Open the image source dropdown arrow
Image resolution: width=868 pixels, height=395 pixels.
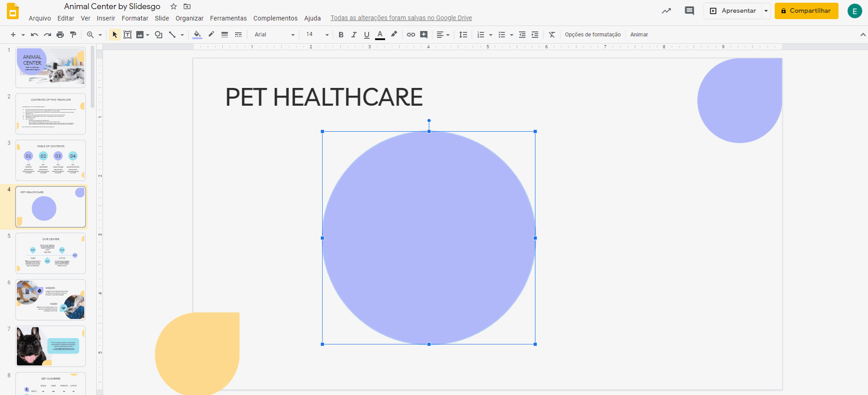148,35
